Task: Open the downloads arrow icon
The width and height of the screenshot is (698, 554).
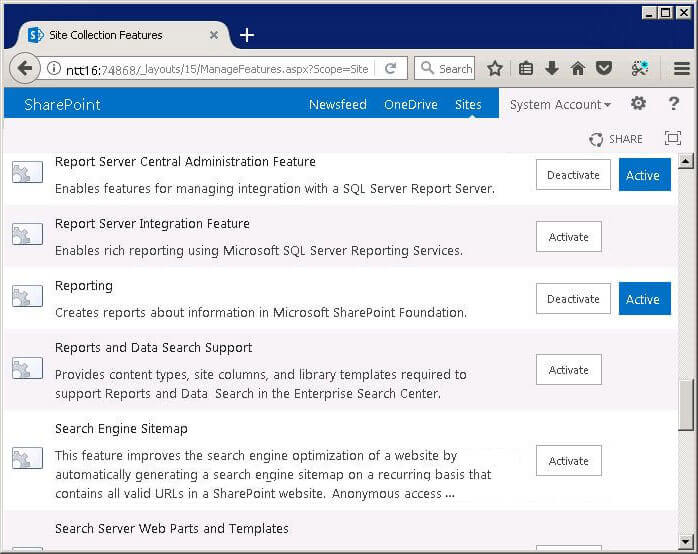Action: [x=552, y=68]
